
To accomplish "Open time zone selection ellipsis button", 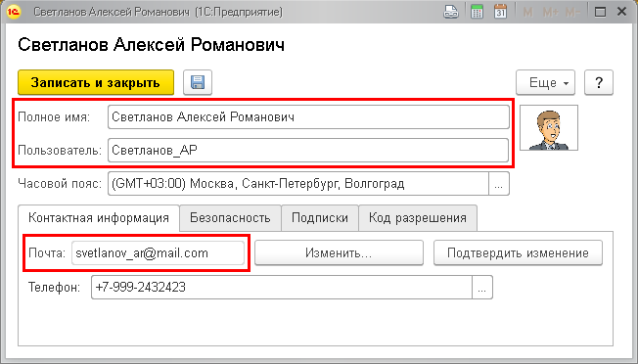I will tap(499, 184).
